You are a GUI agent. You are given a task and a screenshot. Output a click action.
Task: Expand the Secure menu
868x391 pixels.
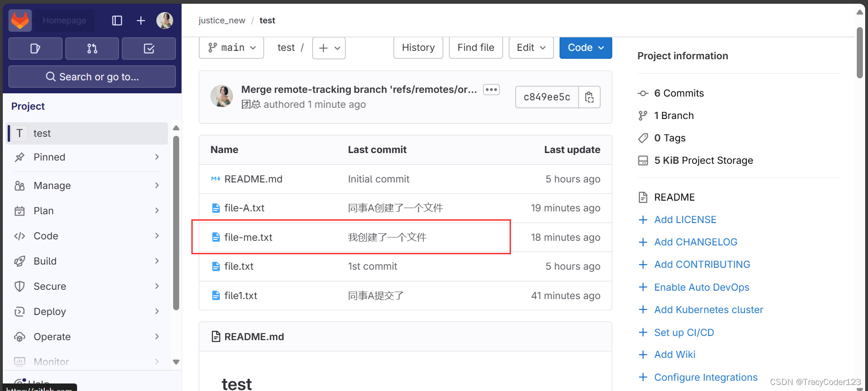coord(88,286)
